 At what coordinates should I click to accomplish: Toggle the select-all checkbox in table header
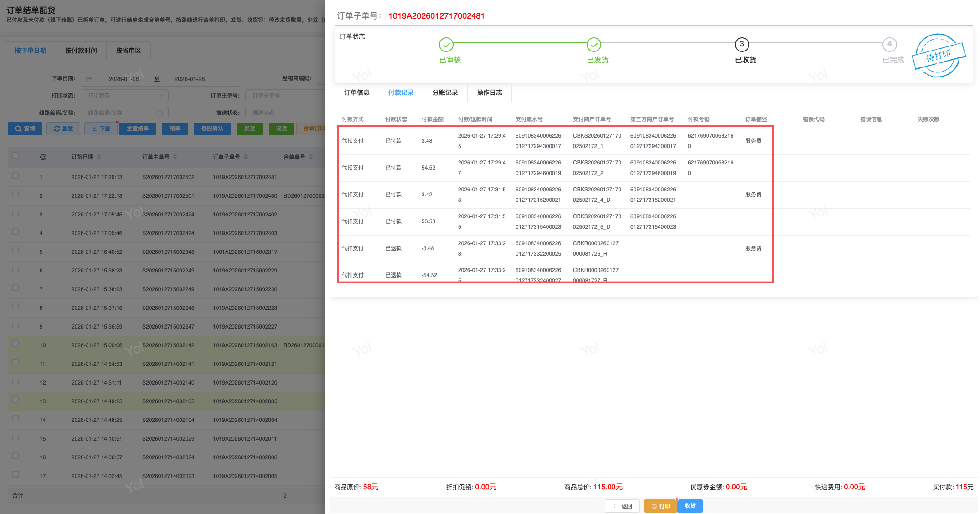[x=15, y=156]
